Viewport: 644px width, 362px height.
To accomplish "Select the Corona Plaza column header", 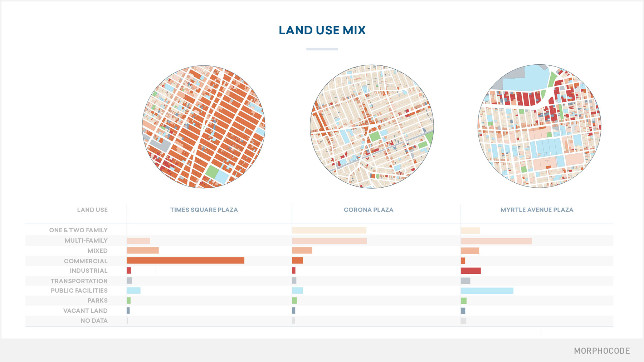I will click(x=369, y=210).
